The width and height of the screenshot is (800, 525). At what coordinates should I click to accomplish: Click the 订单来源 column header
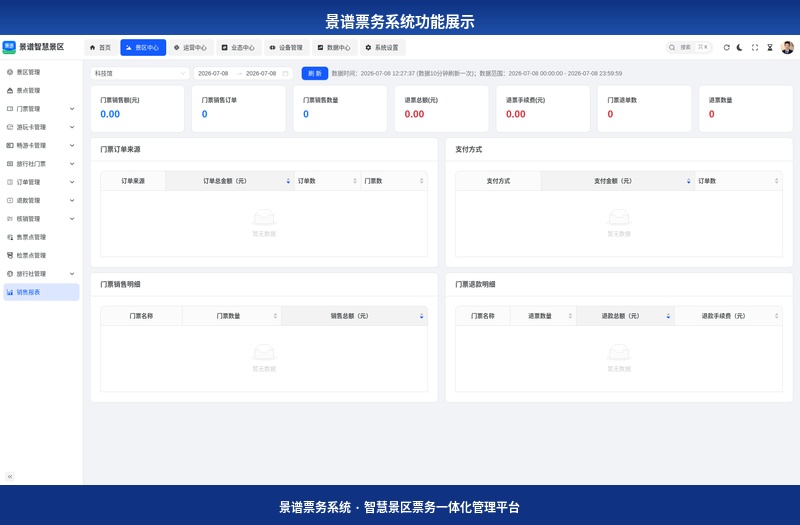coord(133,181)
